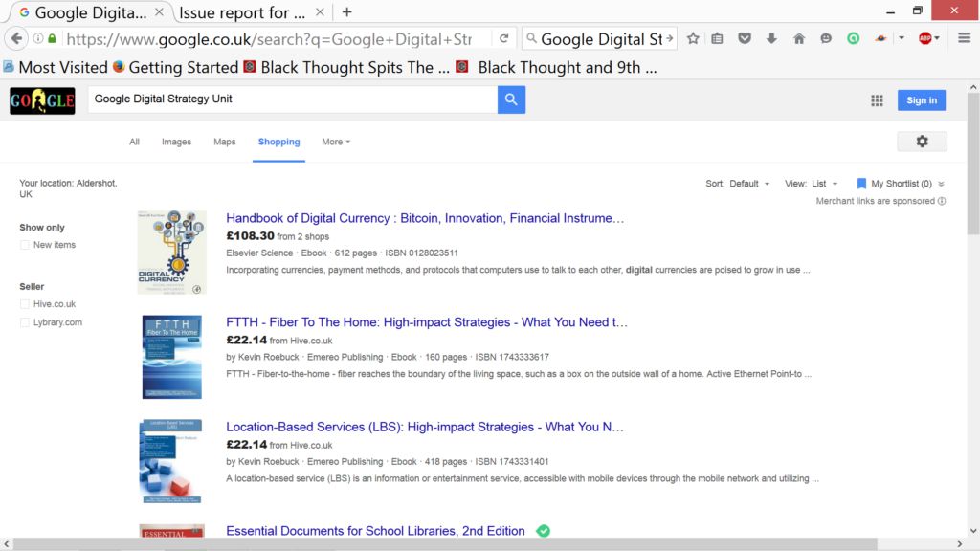980x551 pixels.
Task: Click the scroll down arrow
Action: pos(973,531)
